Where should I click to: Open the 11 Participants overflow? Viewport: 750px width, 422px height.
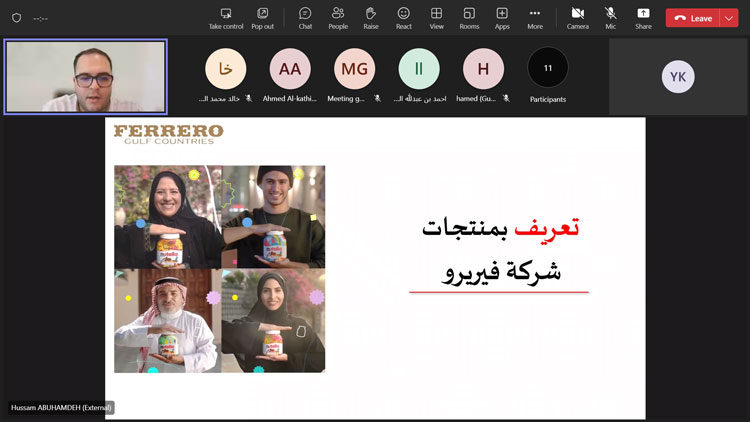tap(548, 68)
